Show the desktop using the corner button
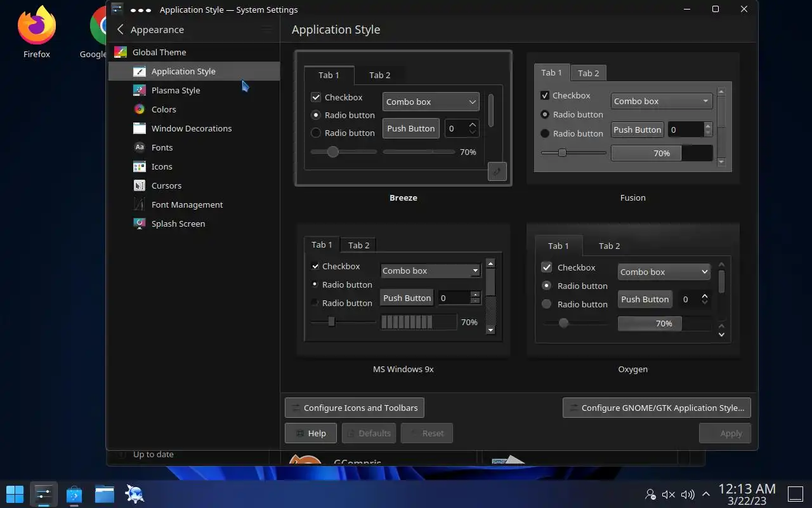 pos(795,493)
